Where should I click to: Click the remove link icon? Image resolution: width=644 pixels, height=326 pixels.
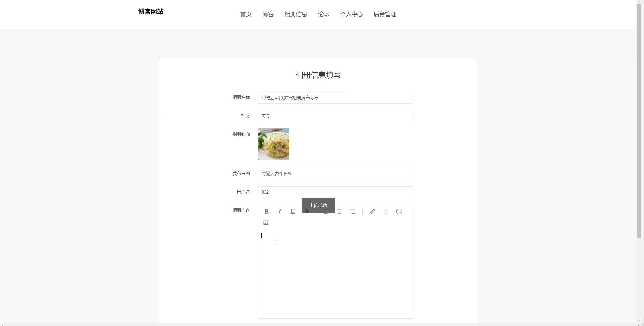click(386, 211)
